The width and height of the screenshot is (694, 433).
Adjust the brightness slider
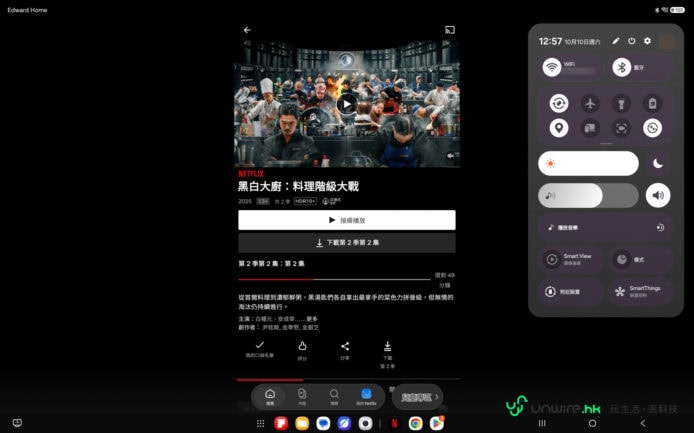pyautogui.click(x=588, y=163)
